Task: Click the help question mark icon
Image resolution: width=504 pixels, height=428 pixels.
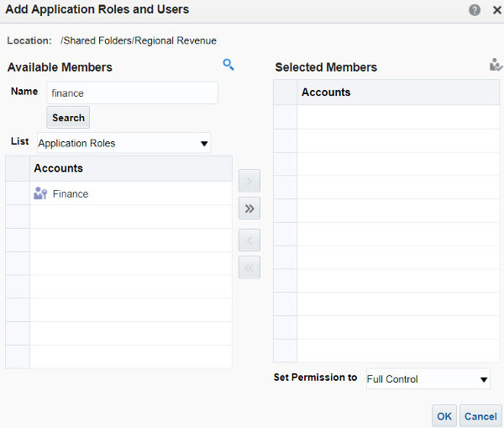Action: [x=475, y=10]
